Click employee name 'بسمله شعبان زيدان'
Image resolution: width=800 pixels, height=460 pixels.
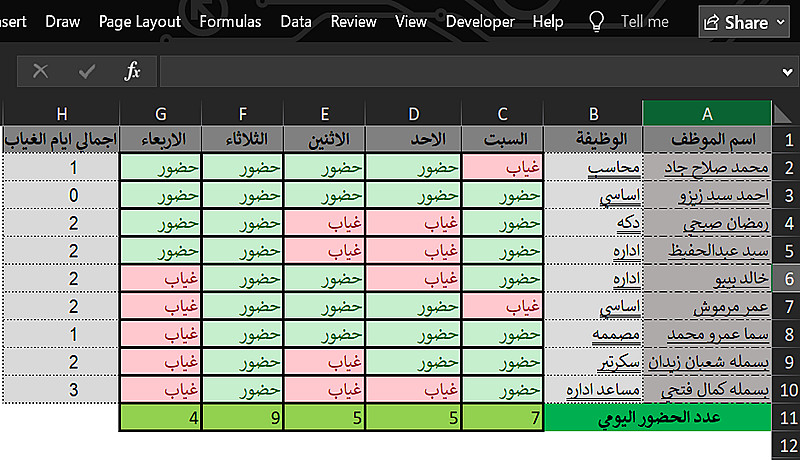point(707,362)
